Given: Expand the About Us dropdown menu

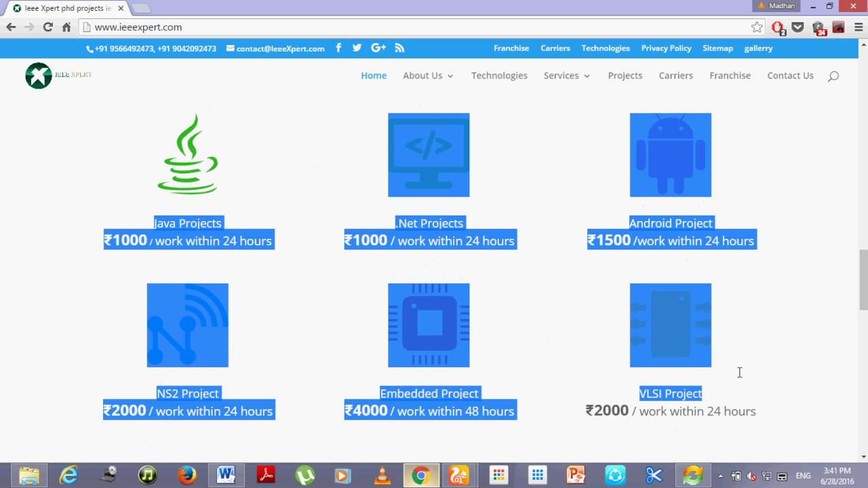Looking at the screenshot, I should (428, 76).
